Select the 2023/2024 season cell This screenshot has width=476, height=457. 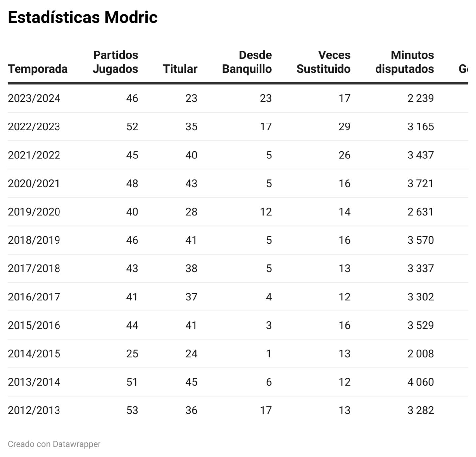(34, 98)
